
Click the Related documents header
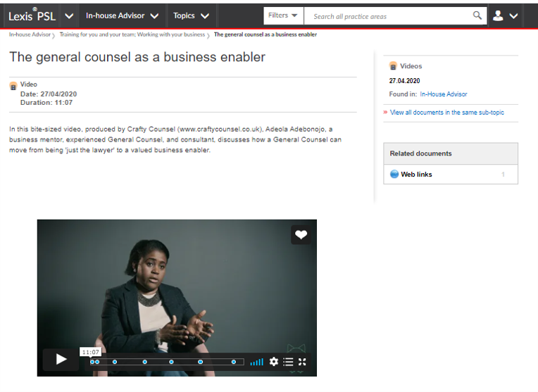point(451,153)
